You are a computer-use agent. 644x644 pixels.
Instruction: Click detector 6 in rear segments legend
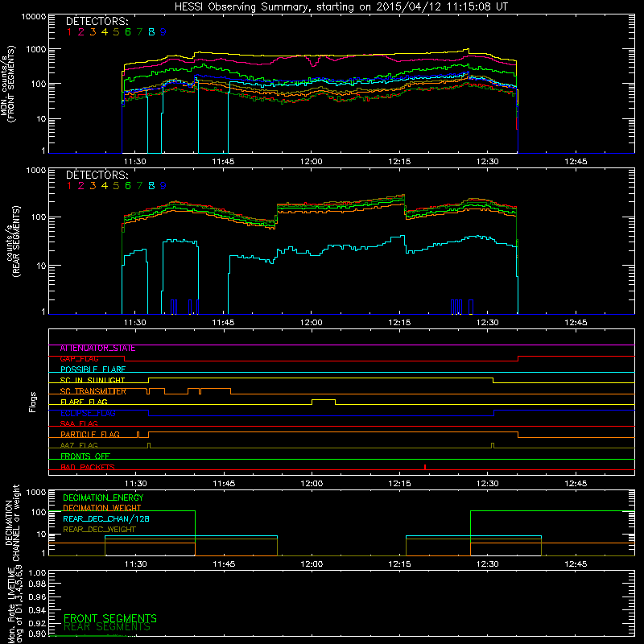tap(128, 186)
